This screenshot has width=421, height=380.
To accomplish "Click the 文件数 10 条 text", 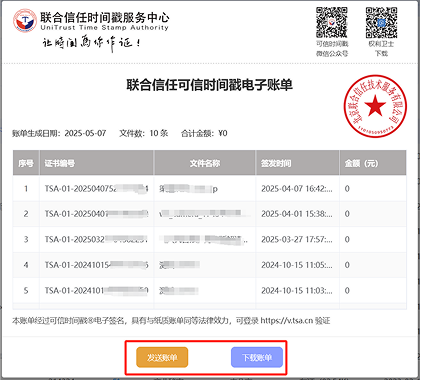I will (144, 133).
